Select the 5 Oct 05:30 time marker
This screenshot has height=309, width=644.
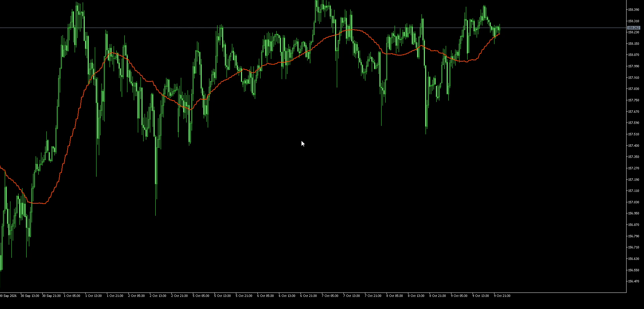[x=201, y=296]
